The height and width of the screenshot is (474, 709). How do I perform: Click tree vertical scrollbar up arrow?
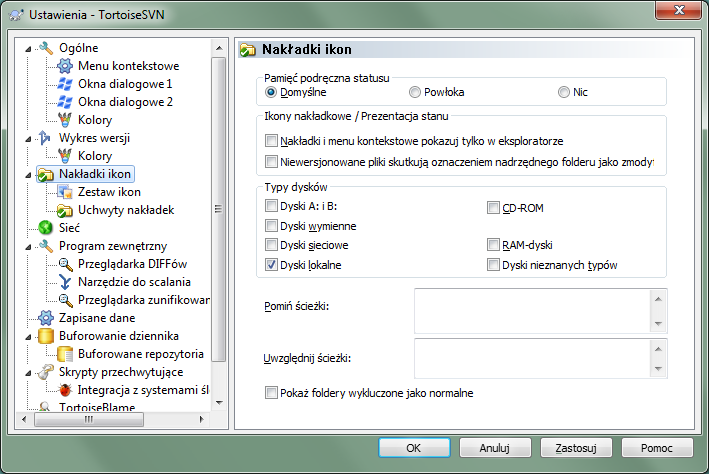(x=219, y=48)
